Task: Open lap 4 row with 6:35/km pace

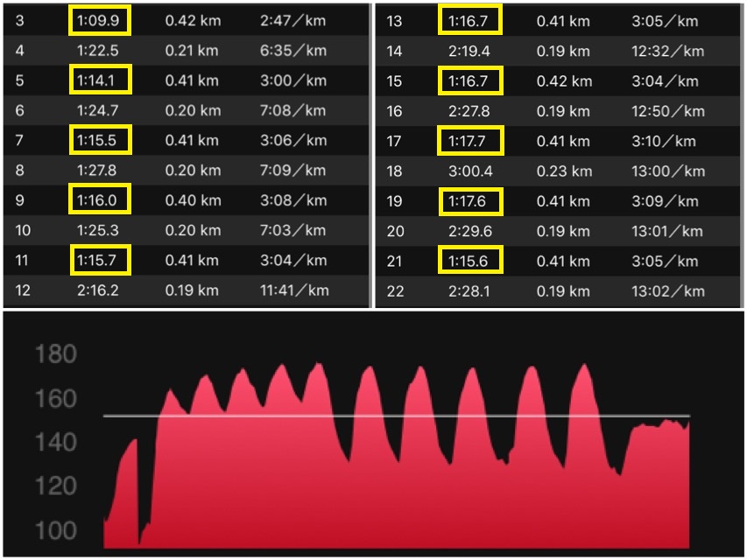Action: 186,51
